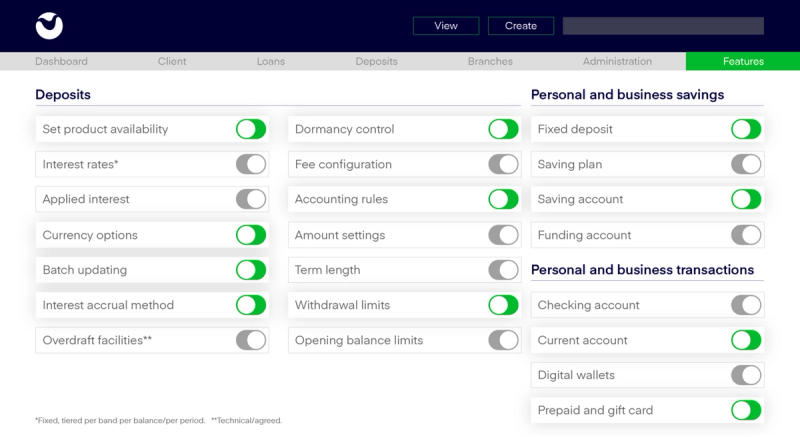The height and width of the screenshot is (437, 800).
Task: Disable the Dormancy control toggle
Action: pyautogui.click(x=503, y=129)
